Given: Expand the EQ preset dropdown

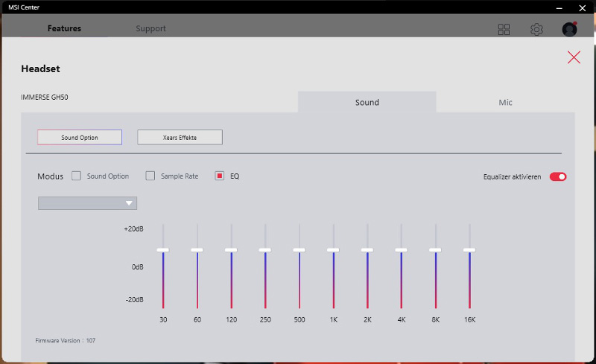Looking at the screenshot, I should pos(87,203).
